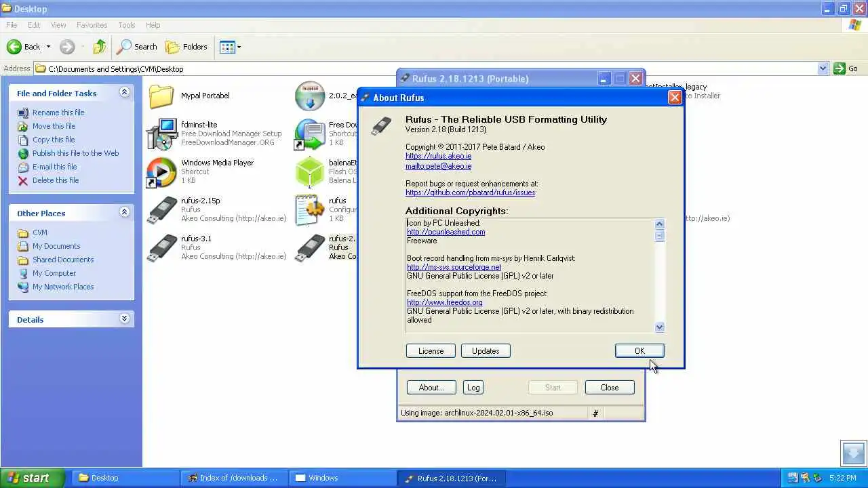Open the View menu

[x=58, y=25]
